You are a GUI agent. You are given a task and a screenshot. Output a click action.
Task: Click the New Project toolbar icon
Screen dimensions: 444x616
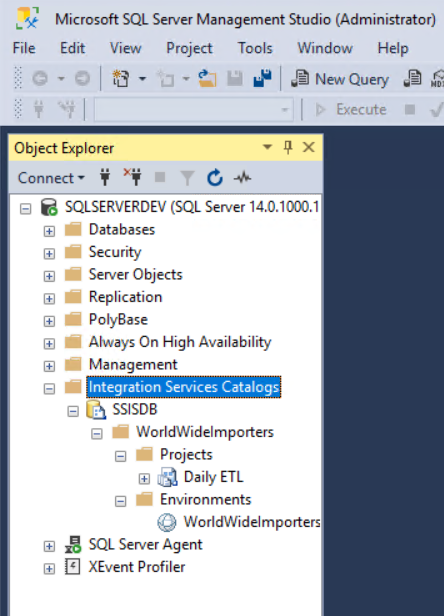point(121,79)
